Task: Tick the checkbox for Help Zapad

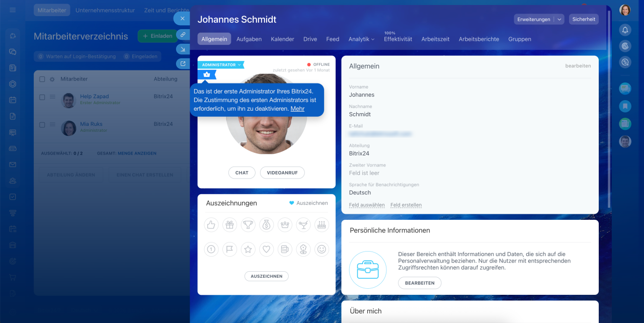Action: (42, 97)
